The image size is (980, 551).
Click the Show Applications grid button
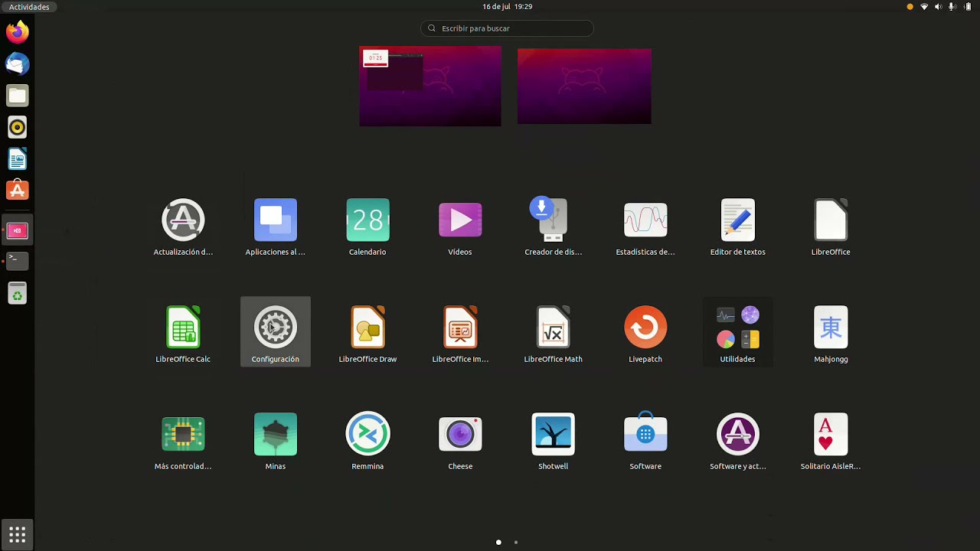[17, 533]
